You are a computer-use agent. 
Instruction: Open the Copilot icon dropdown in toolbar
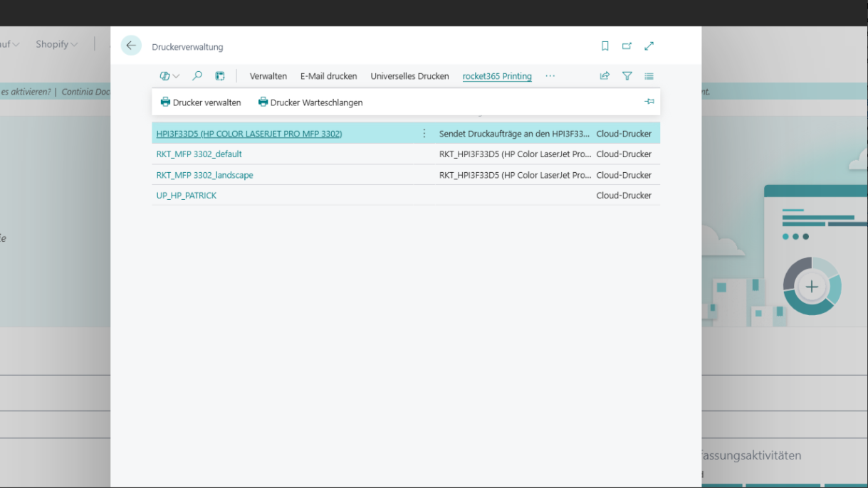[x=169, y=76]
